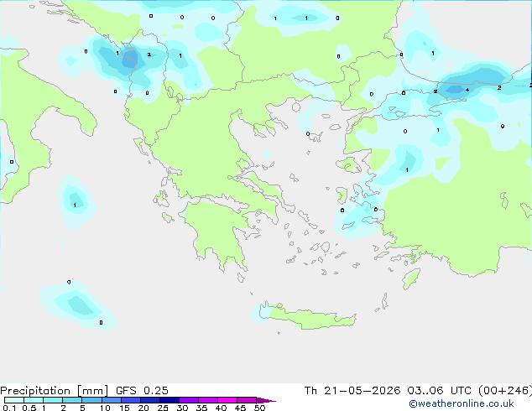The height and width of the screenshot is (411, 532).
Task: Select the 10–15 mm legend color swatch
Action: click(111, 400)
